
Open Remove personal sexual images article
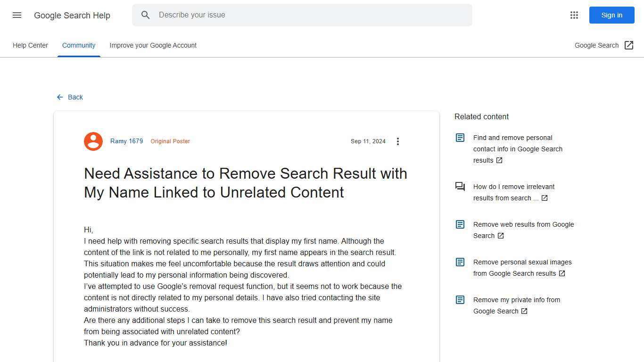pos(522,268)
